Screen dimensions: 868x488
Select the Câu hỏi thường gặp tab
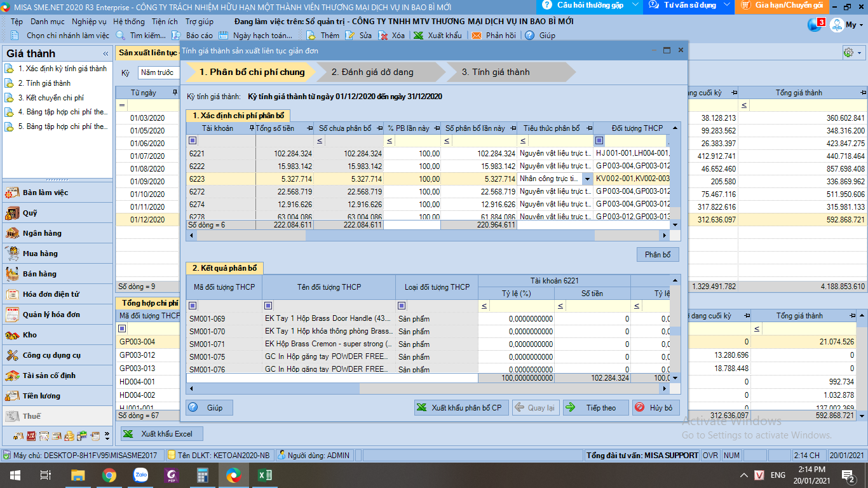click(590, 5)
